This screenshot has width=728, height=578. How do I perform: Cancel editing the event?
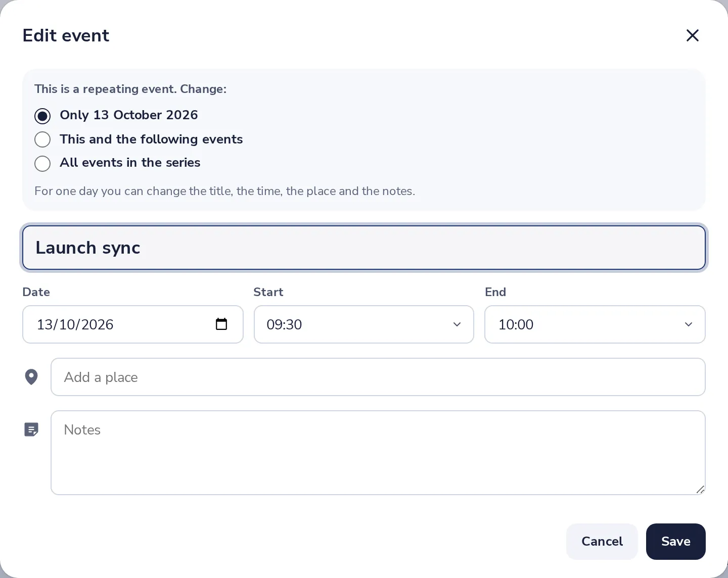click(x=602, y=542)
